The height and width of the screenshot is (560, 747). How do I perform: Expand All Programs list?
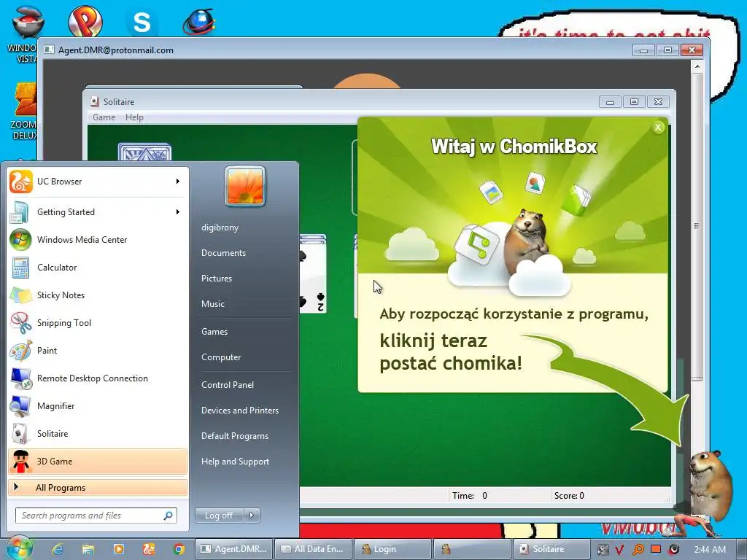pos(98,487)
